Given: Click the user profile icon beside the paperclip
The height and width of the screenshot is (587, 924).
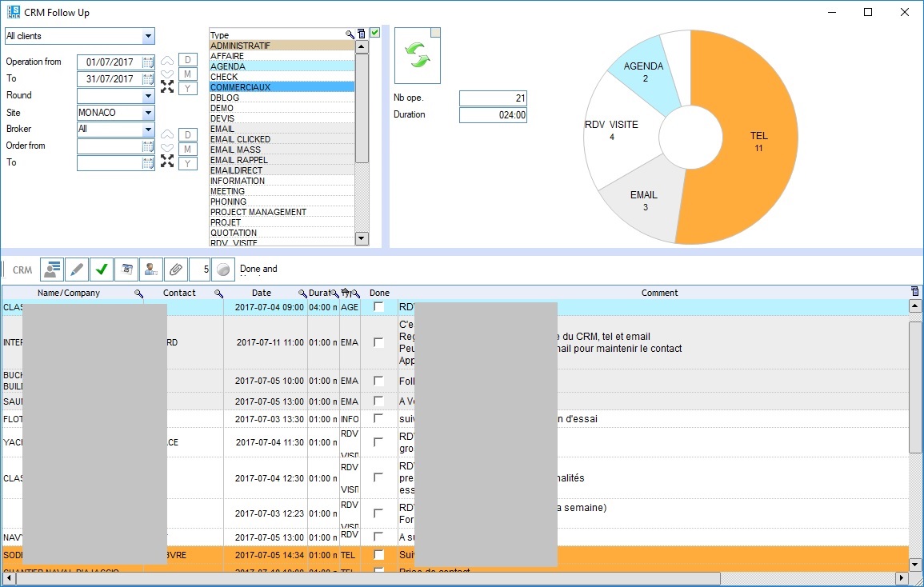Looking at the screenshot, I should pyautogui.click(x=150, y=270).
